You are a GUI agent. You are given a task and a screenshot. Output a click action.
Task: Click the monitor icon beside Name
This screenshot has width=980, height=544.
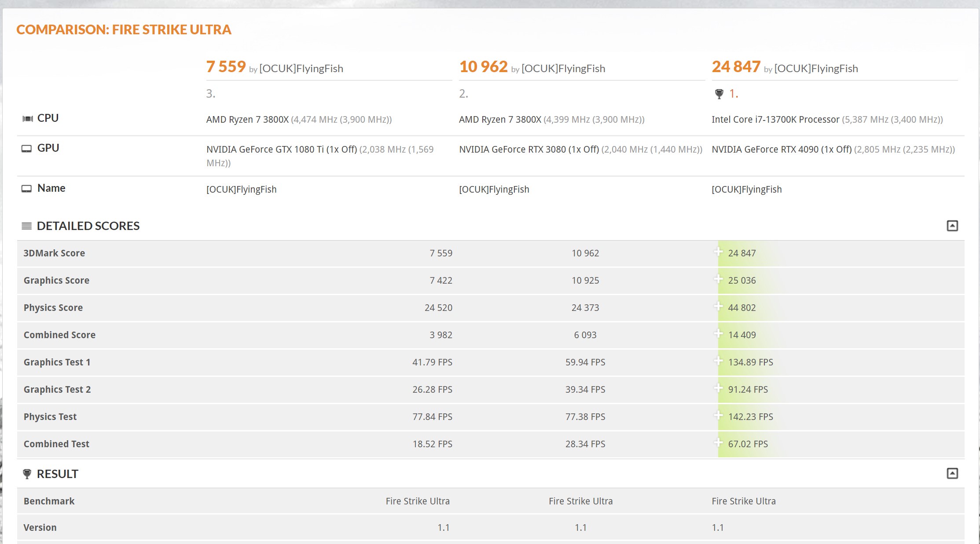click(x=26, y=189)
